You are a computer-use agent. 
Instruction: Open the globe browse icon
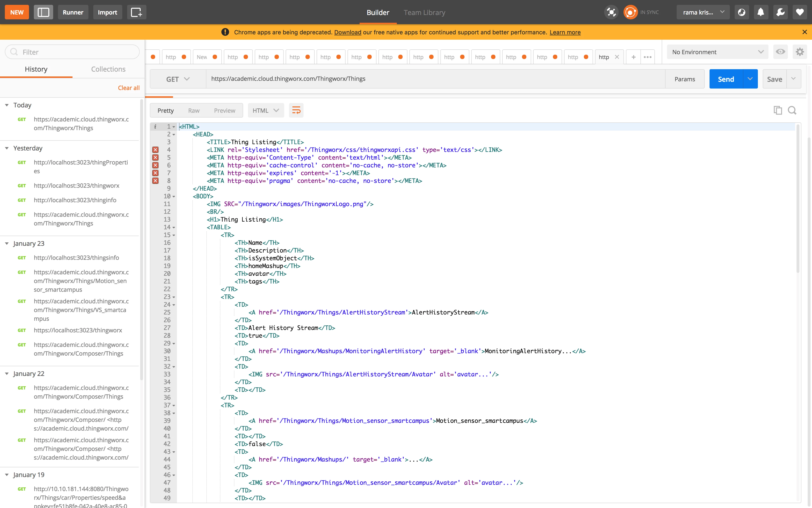point(741,12)
